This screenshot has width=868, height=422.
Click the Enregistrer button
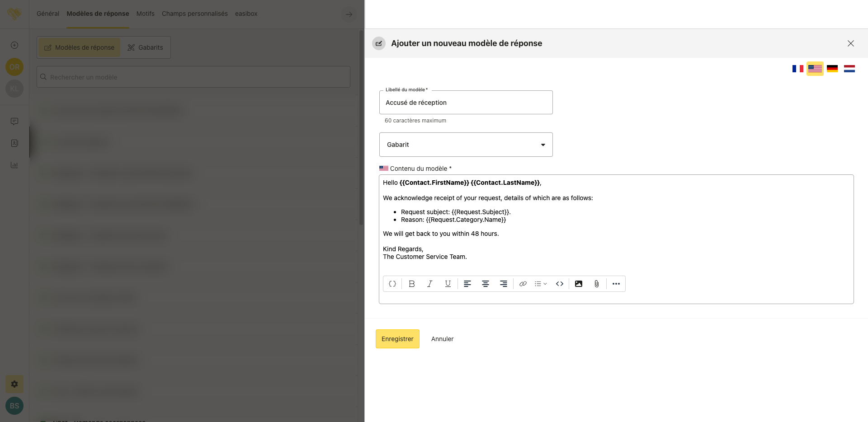tap(397, 339)
